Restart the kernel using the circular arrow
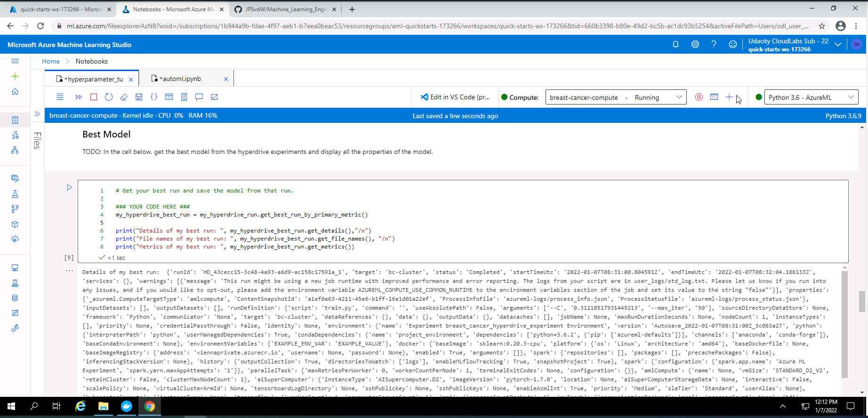This screenshot has height=418, width=868. [x=109, y=97]
